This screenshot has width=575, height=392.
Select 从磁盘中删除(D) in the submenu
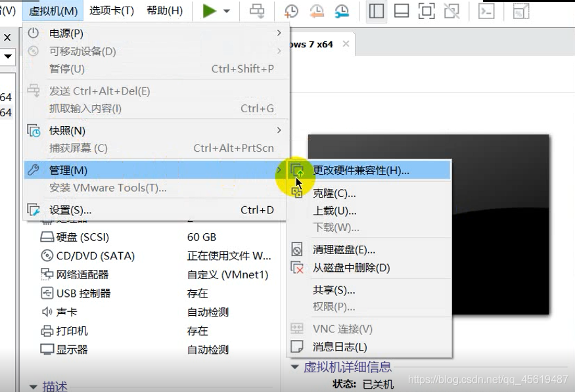369,268
